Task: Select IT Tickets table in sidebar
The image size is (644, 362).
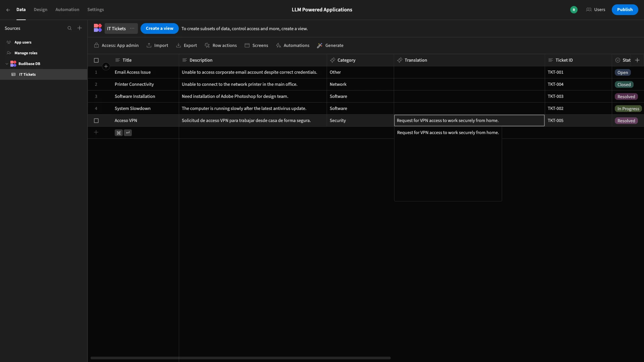Action: 44,74
